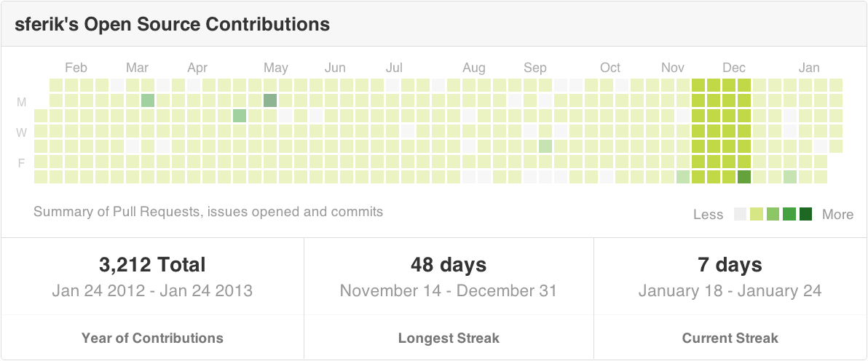Click the green Saturday cell in January
Image resolution: width=868 pixels, height=361 pixels.
point(790,177)
